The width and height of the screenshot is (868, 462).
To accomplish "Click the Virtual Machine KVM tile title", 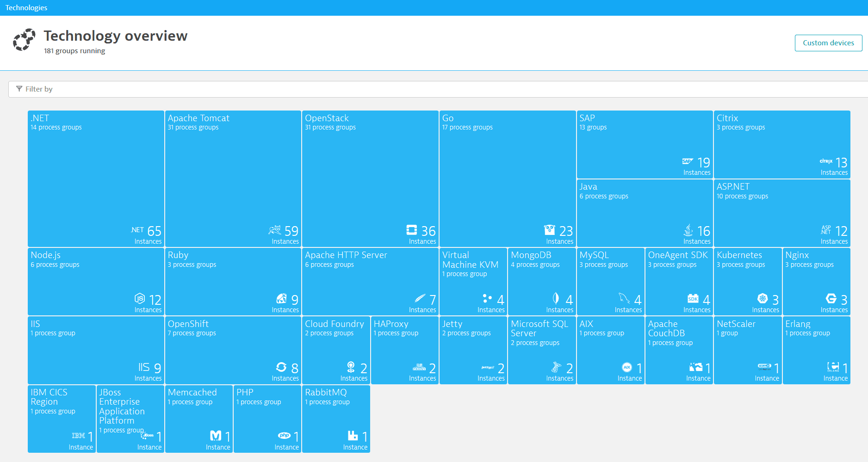I will 470,260.
